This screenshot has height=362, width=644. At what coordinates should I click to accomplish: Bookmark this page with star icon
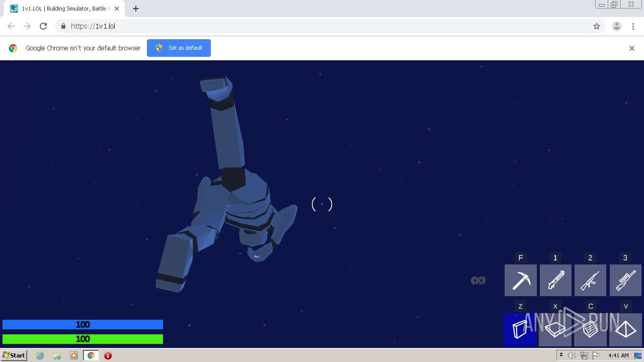(x=597, y=26)
